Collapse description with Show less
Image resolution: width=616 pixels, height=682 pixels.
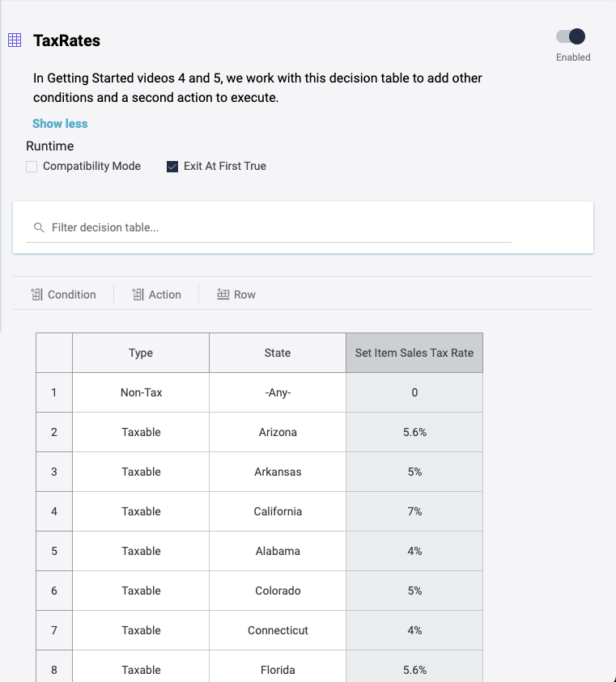click(60, 124)
